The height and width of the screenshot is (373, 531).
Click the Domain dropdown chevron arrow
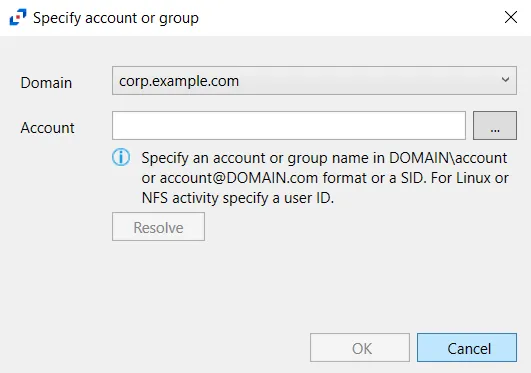[505, 80]
